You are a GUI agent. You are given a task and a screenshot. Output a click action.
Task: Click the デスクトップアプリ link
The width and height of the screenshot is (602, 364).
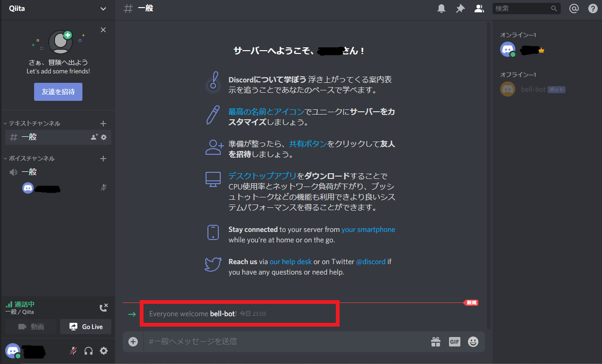(262, 176)
